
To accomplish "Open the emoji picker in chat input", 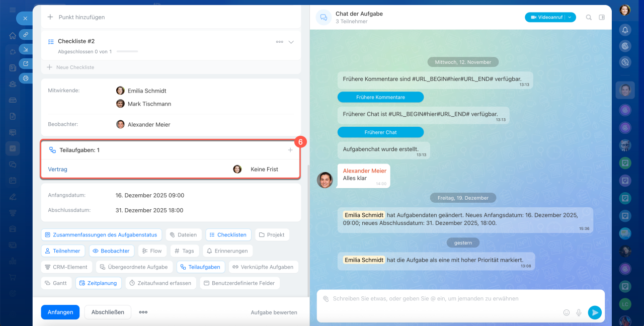I will [567, 312].
